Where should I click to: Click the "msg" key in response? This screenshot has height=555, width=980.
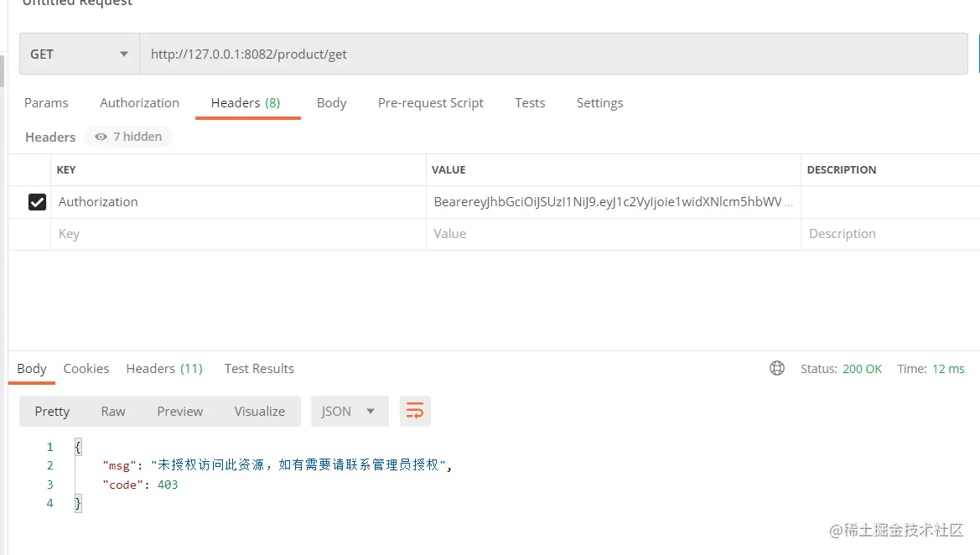point(119,465)
